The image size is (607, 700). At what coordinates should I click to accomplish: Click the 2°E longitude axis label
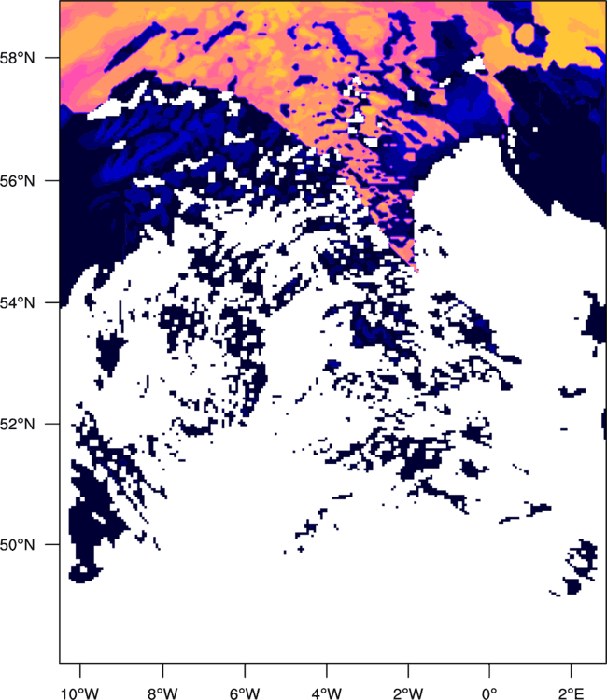pos(572,693)
